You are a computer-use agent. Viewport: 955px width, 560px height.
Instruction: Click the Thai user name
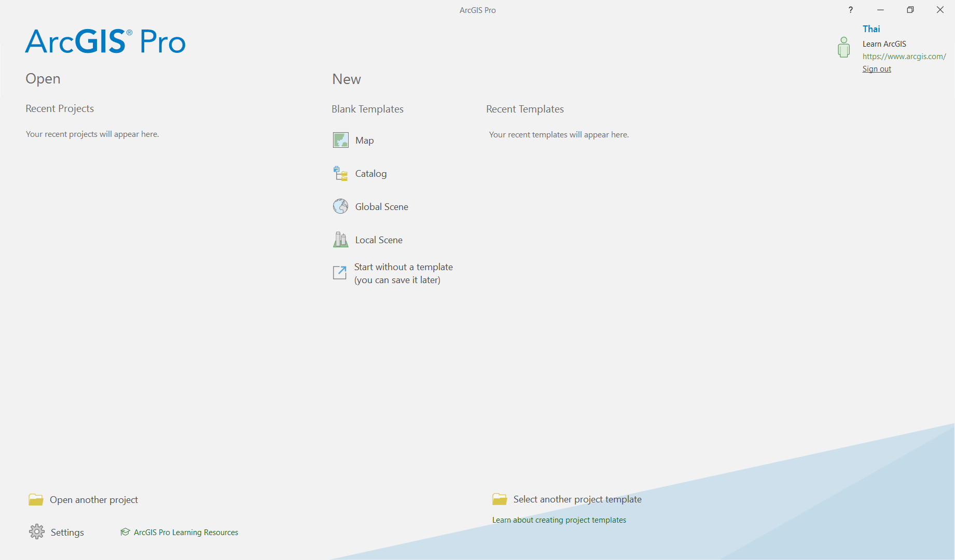pos(871,29)
